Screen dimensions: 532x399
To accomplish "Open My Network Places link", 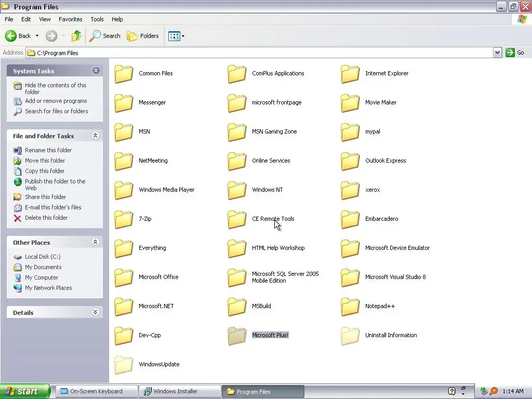I will (x=48, y=288).
